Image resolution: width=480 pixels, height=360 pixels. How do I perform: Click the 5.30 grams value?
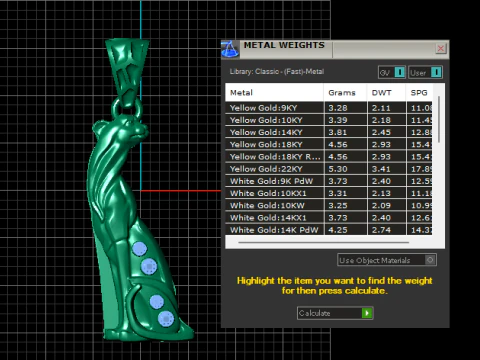[x=338, y=169]
